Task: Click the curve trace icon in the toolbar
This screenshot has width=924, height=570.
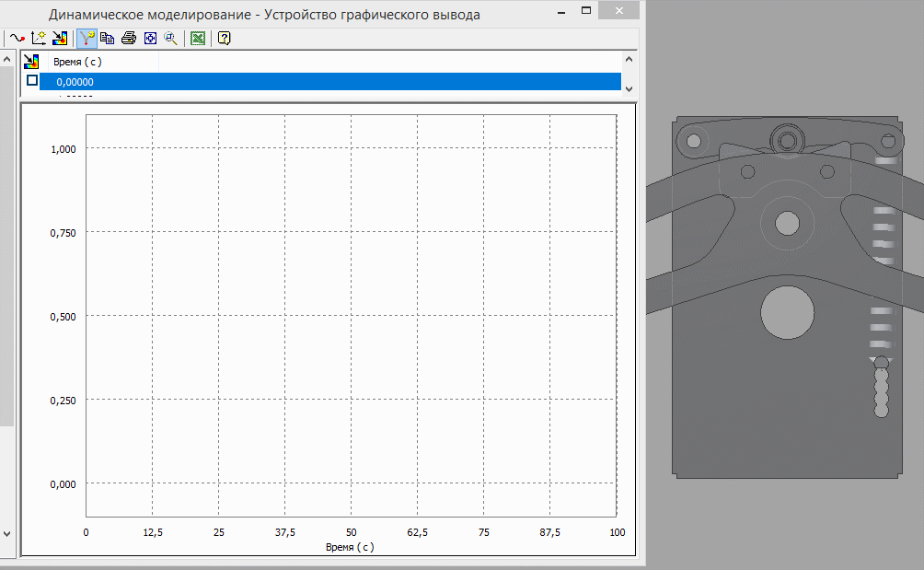Action: pyautogui.click(x=17, y=38)
